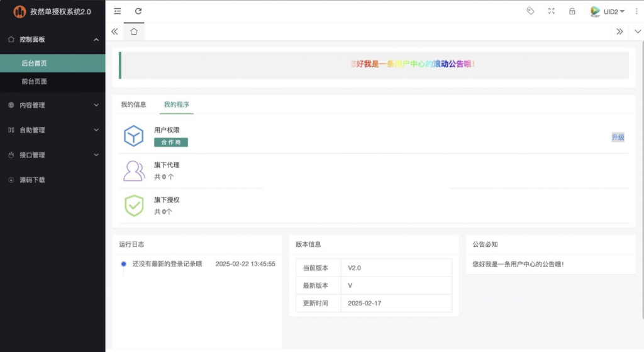The width and height of the screenshot is (644, 352).
Task: Switch to the 我的程序 tab
Action: pyautogui.click(x=177, y=105)
